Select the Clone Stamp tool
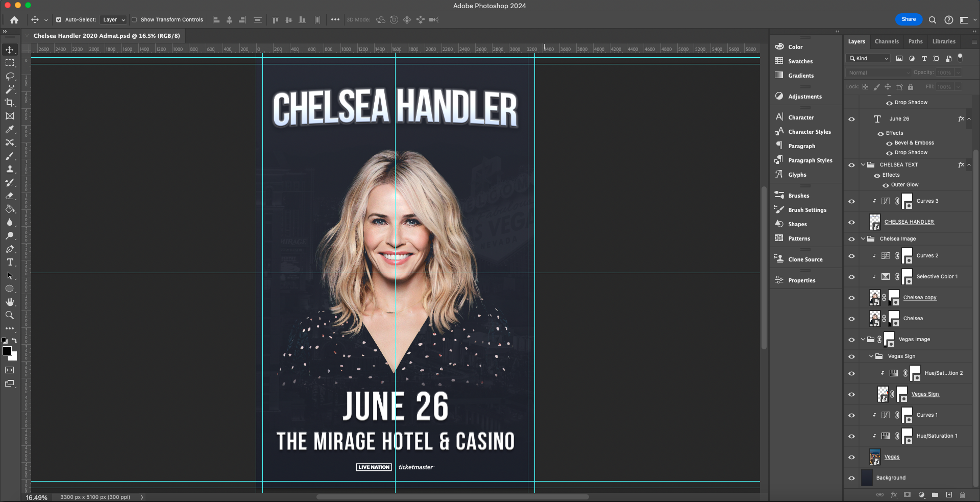This screenshot has width=980, height=502. click(10, 169)
